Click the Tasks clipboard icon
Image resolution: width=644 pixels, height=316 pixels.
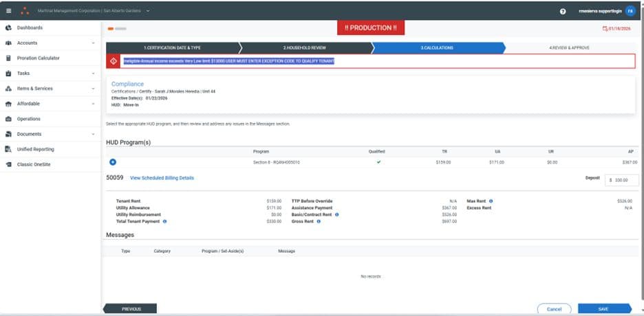coord(8,74)
